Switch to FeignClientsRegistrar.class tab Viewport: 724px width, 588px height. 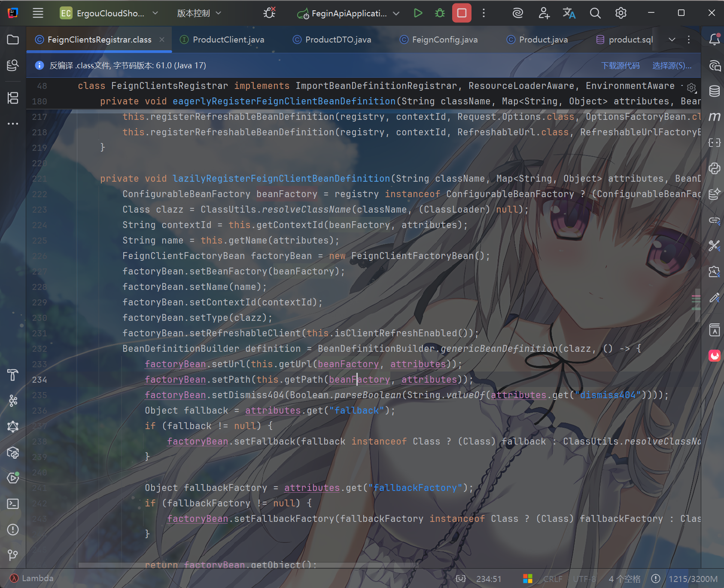point(99,40)
